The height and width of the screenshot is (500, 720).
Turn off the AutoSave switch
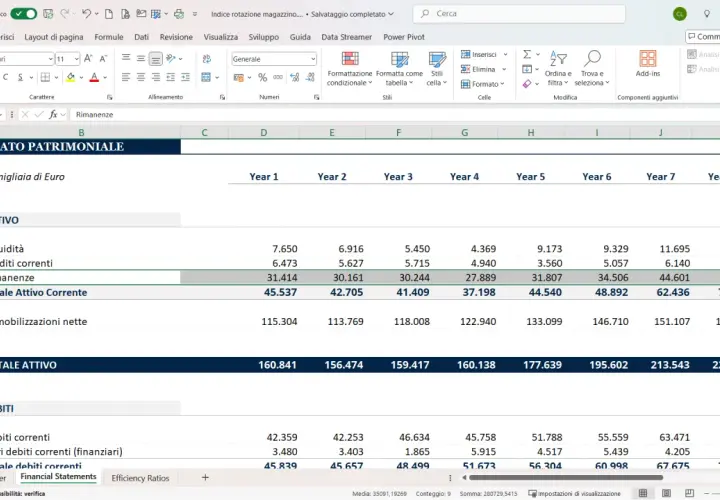tap(24, 14)
